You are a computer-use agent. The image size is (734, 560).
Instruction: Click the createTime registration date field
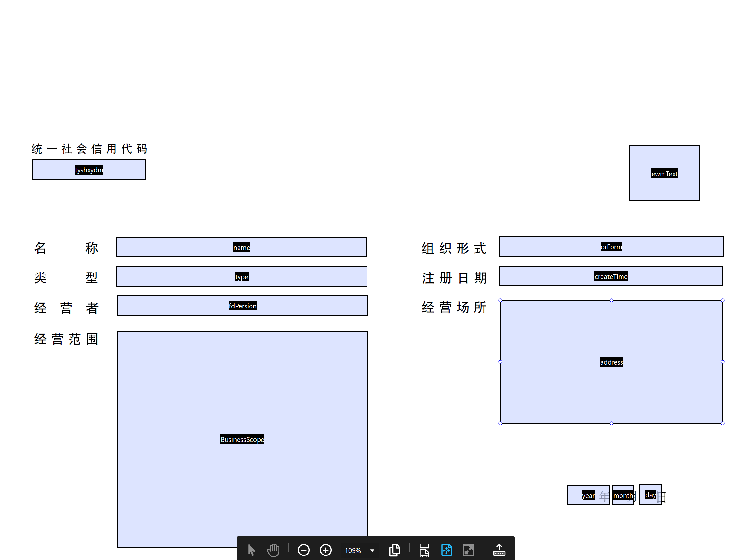611,276
